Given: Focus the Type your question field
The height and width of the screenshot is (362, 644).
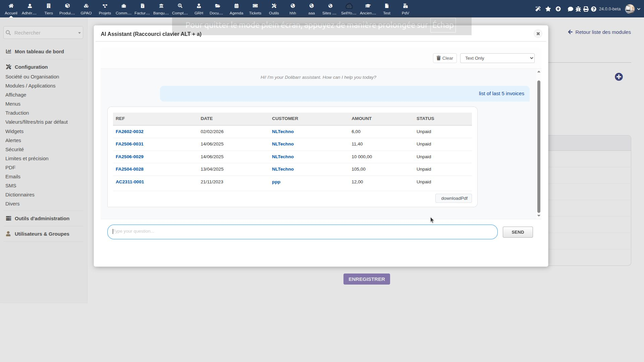Looking at the screenshot, I should coord(302,232).
